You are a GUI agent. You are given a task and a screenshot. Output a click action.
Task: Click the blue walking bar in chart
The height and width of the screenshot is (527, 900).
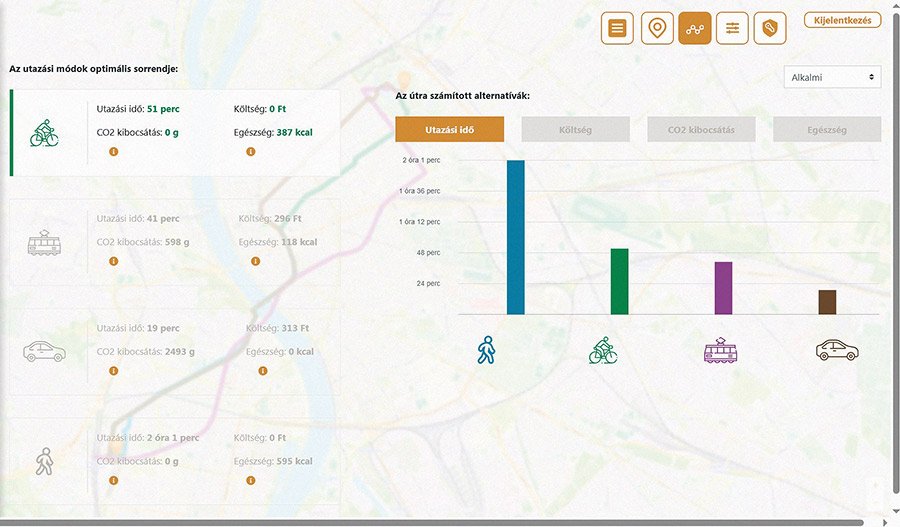pyautogui.click(x=516, y=238)
